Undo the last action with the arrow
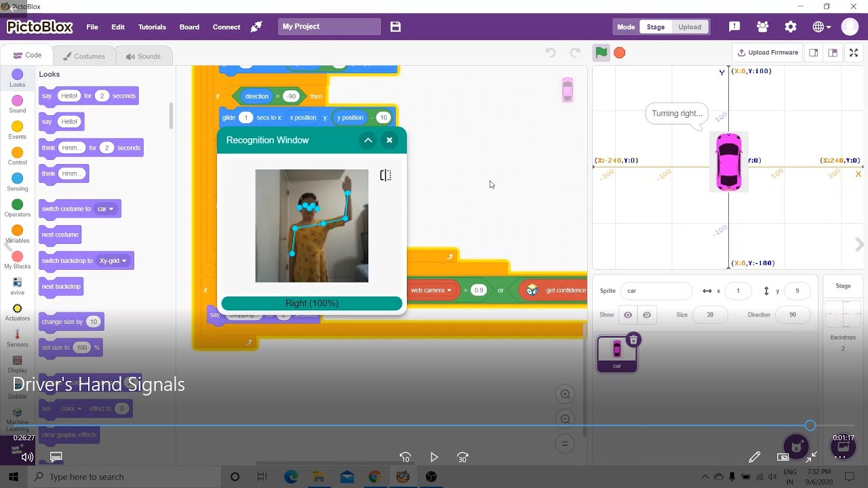The image size is (868, 488). point(551,53)
